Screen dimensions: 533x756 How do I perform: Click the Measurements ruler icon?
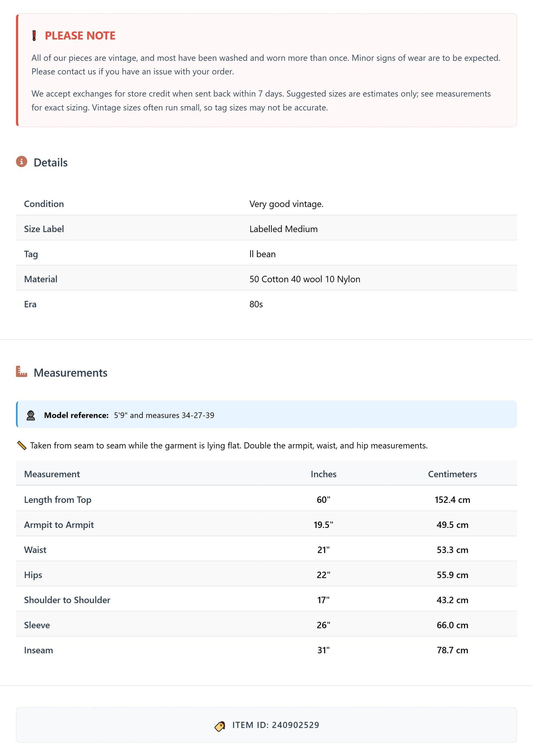(22, 372)
